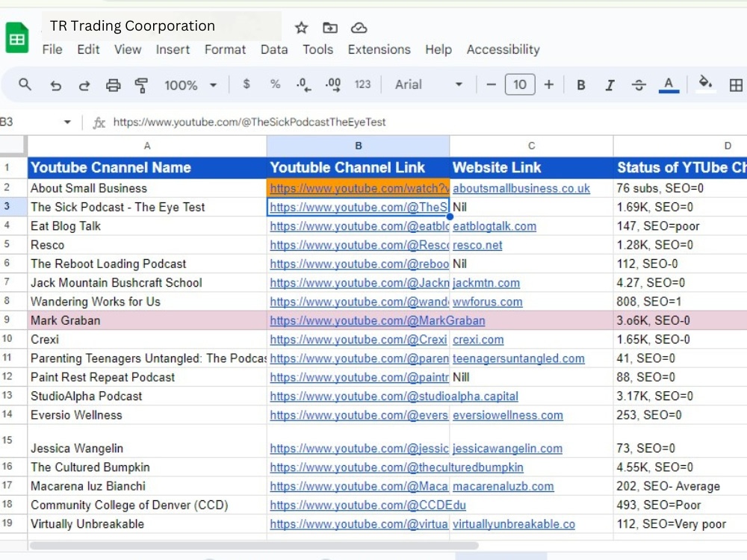Viewport: 747px width, 560px height.
Task: Star the TR Trading Coorporation document
Action: 301,28
